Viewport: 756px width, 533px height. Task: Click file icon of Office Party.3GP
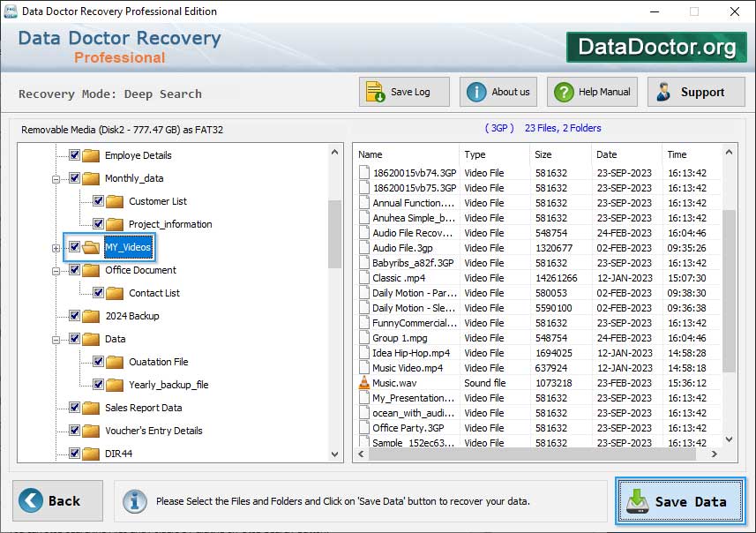[x=364, y=428]
